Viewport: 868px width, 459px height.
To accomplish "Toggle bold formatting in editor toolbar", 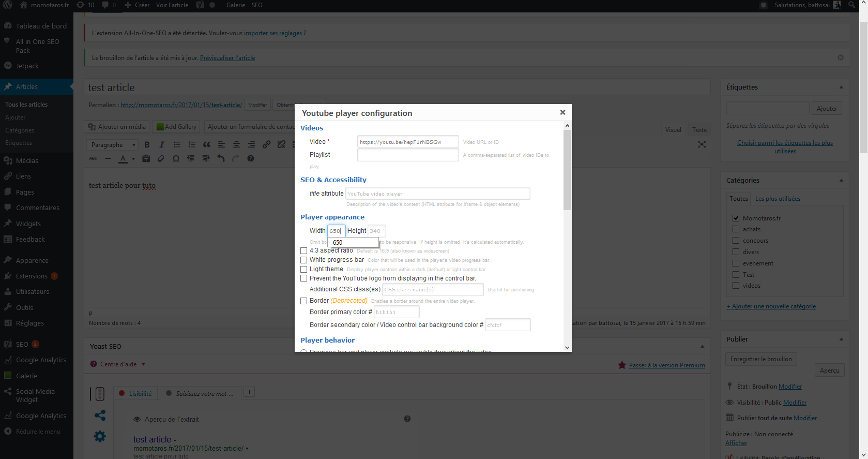I will tap(147, 145).
